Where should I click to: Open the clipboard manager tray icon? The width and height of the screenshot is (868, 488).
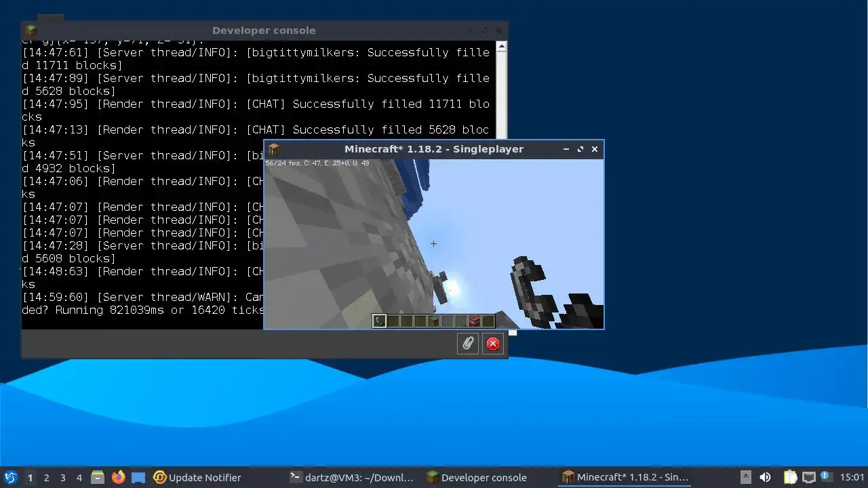(x=790, y=477)
